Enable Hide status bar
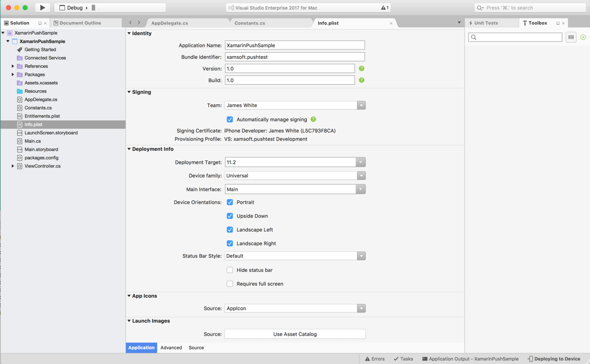This screenshot has width=590, height=364. [x=229, y=270]
